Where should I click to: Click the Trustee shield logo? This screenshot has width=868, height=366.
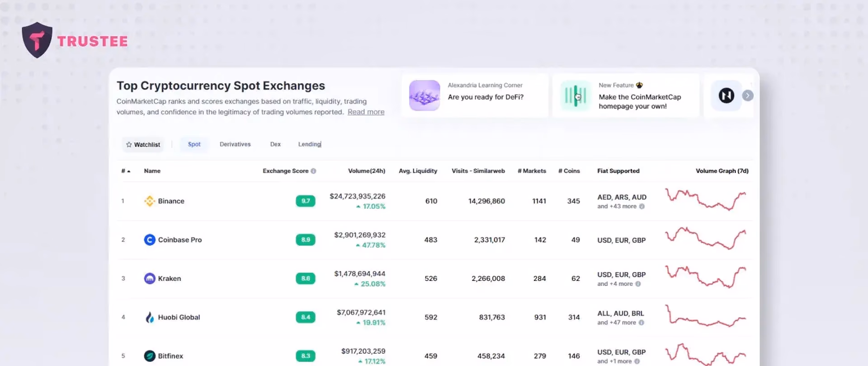[37, 40]
